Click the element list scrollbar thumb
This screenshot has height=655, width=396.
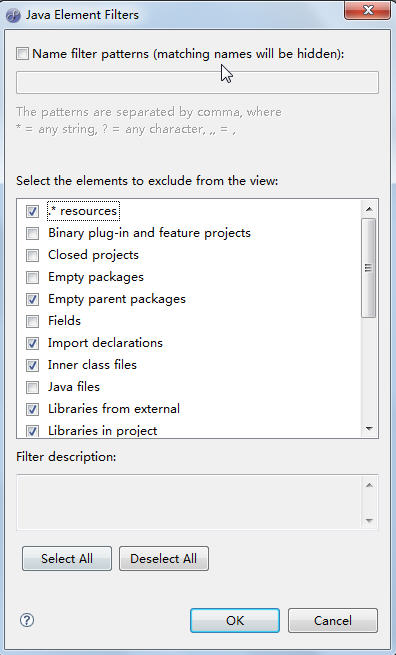(x=369, y=268)
